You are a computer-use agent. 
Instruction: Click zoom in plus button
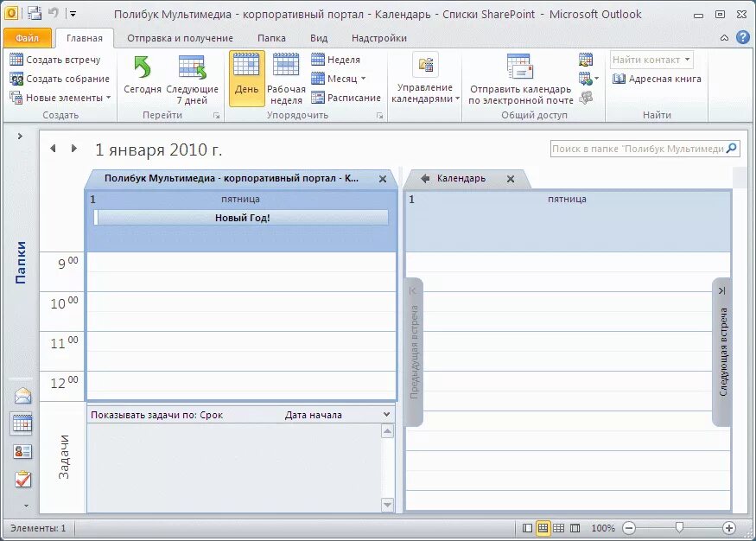pyautogui.click(x=729, y=528)
